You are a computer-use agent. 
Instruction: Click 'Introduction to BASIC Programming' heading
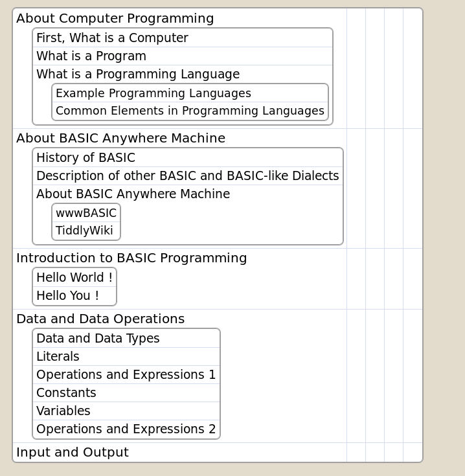tap(131, 258)
